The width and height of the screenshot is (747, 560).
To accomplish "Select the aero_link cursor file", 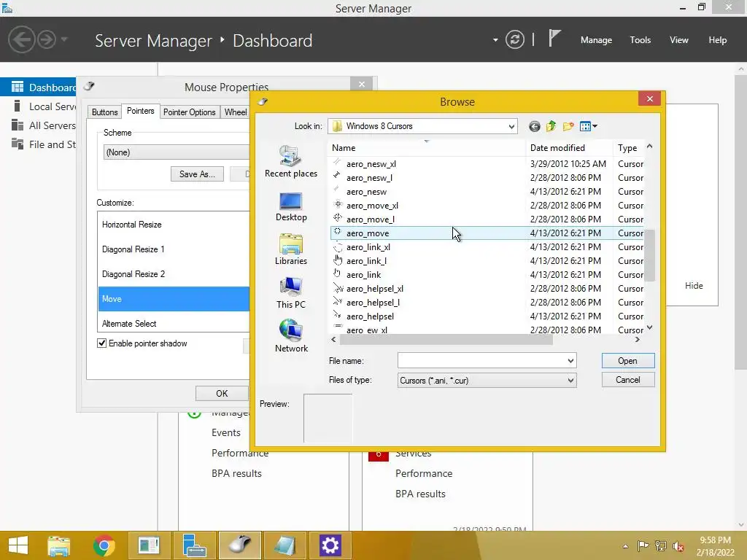I will point(487,274).
